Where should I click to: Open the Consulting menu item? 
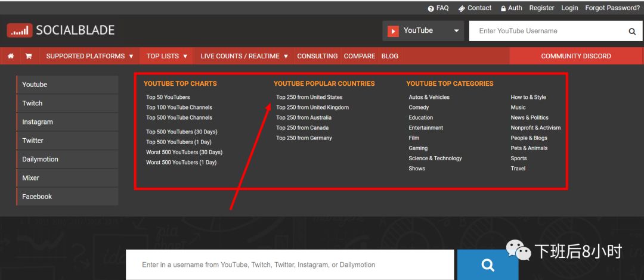pos(317,56)
